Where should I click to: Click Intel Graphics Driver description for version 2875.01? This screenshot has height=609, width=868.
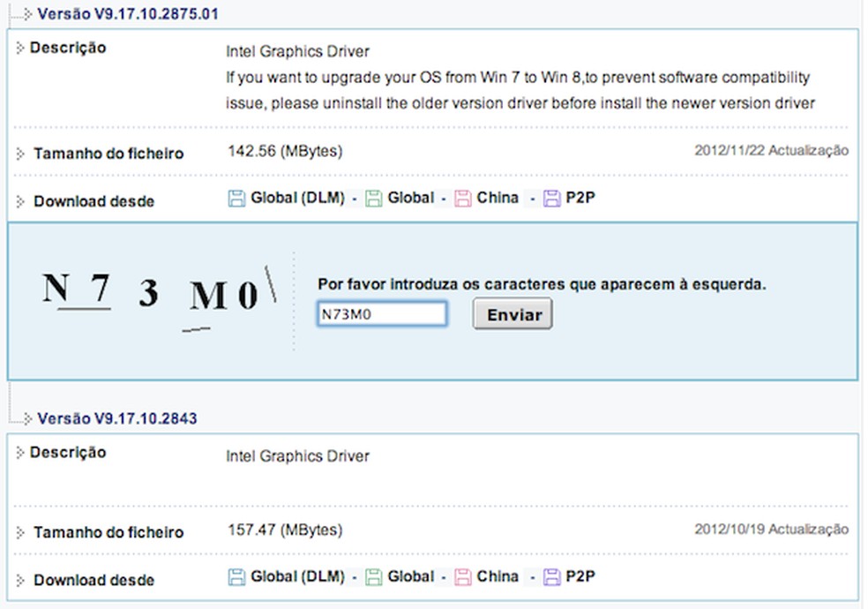(x=297, y=51)
